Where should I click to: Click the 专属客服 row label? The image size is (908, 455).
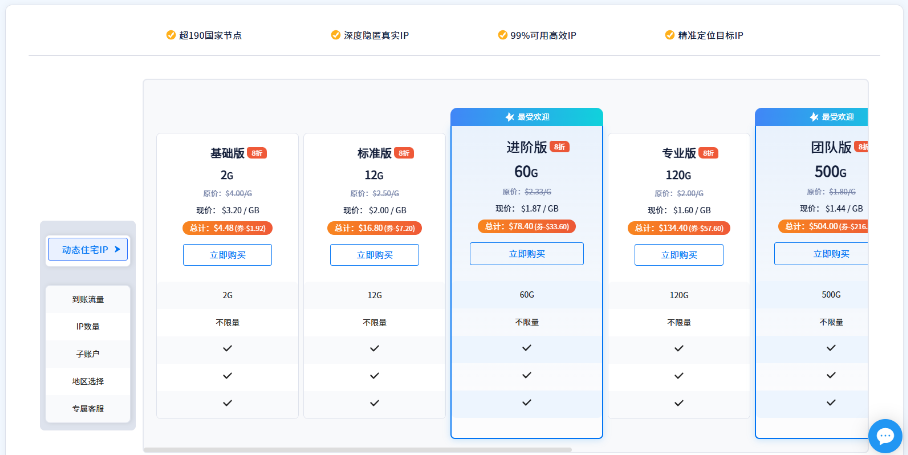tap(88, 409)
